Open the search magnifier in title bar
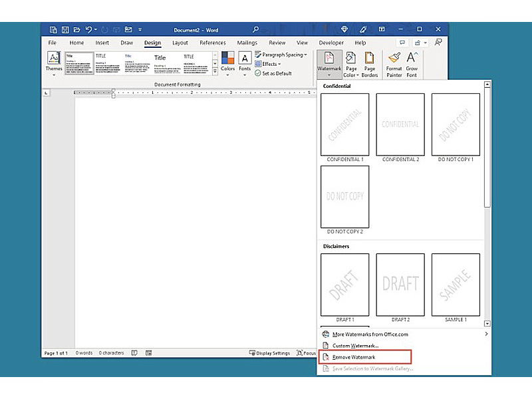This screenshot has height=399, width=532. (x=255, y=29)
